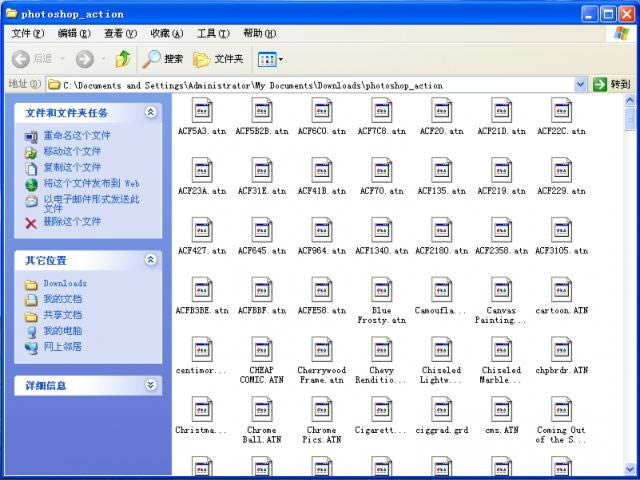Select the ACF21D.atn file icon
This screenshot has width=640, height=480.
click(x=502, y=110)
